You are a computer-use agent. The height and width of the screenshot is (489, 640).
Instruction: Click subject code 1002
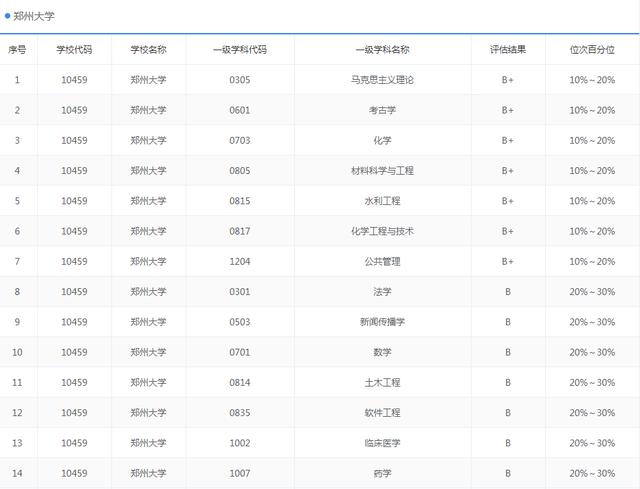[240, 443]
